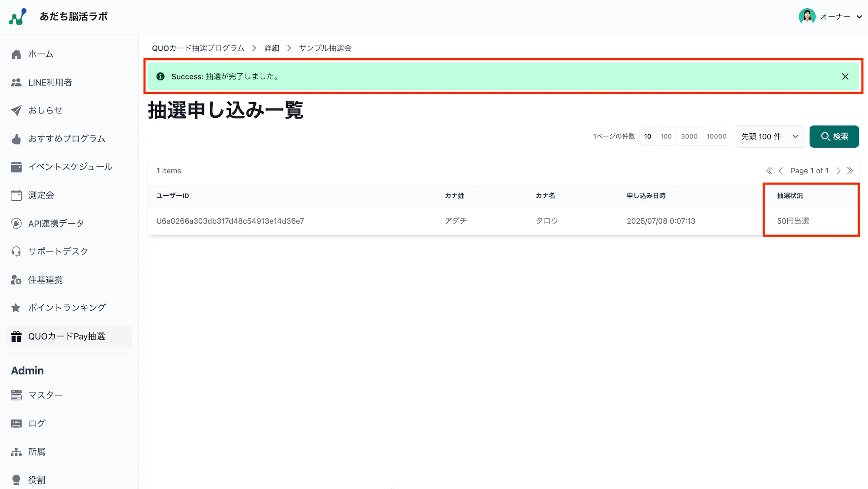This screenshot has height=489, width=868.
Task: Set page size to 10000 items
Action: tap(717, 136)
